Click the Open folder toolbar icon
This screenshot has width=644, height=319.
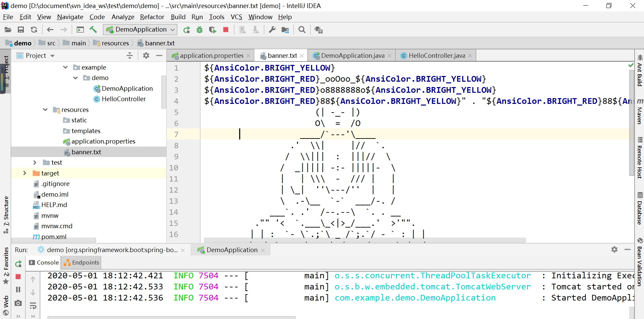pos(8,30)
